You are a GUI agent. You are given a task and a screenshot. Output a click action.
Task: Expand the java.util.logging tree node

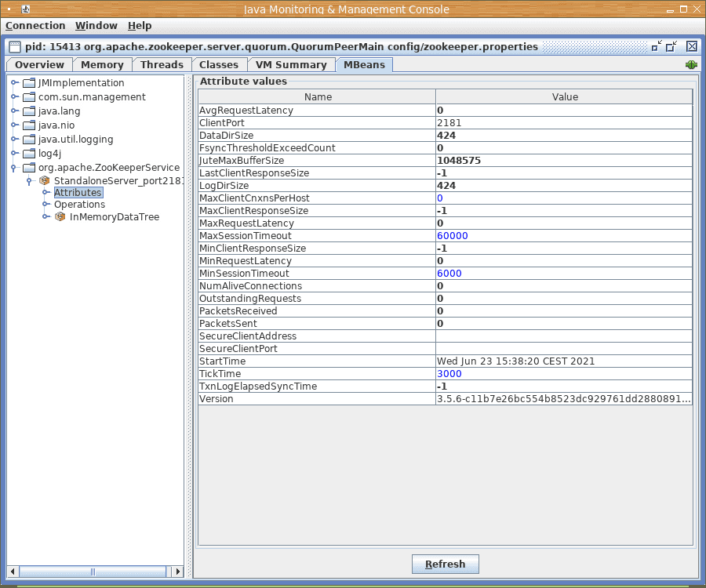click(x=14, y=140)
